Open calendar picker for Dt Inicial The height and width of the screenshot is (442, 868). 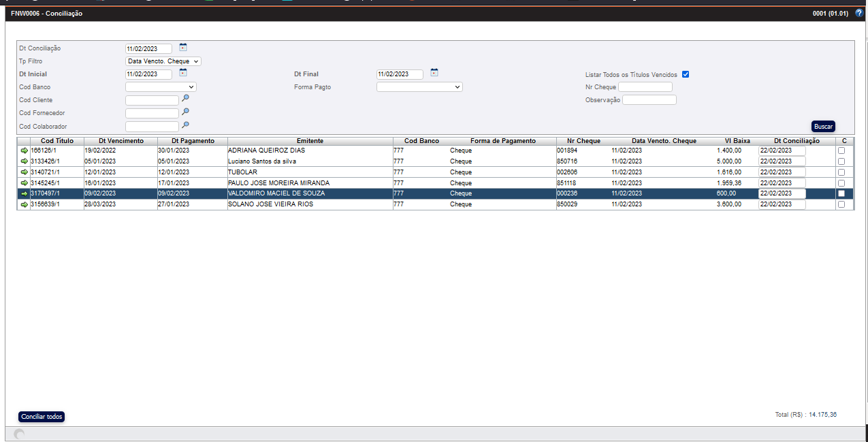point(182,73)
